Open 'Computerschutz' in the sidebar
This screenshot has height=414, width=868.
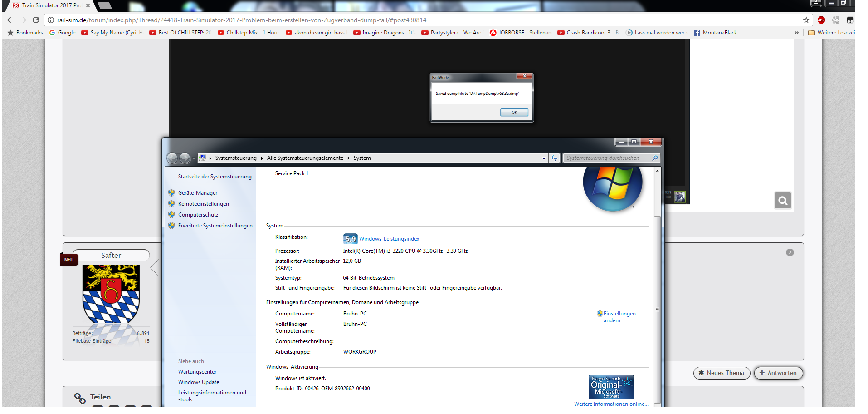click(198, 215)
